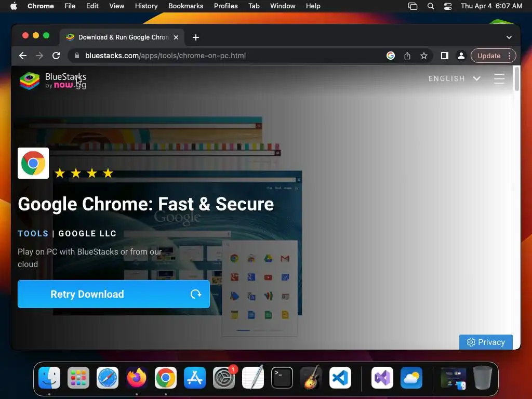Image resolution: width=532 pixels, height=399 pixels.
Task: Open Launchpad from the Dock
Action: (x=78, y=378)
